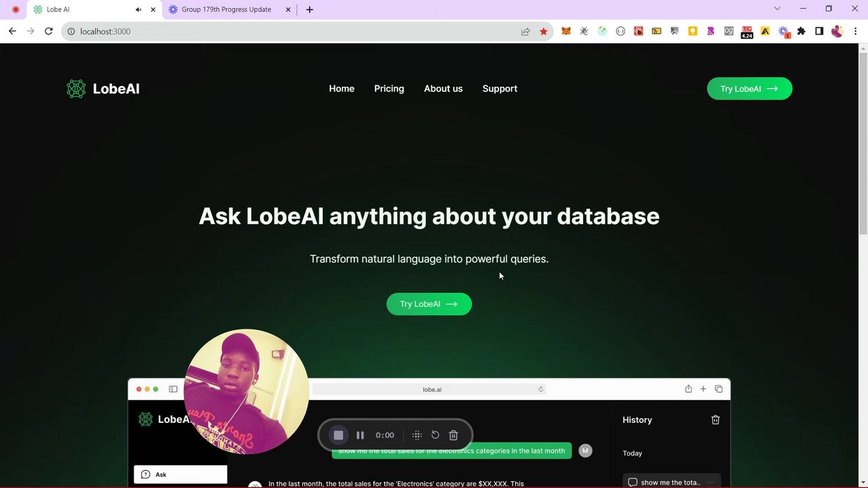Click the 0:00 recording timer
868x488 pixels.
click(x=384, y=435)
